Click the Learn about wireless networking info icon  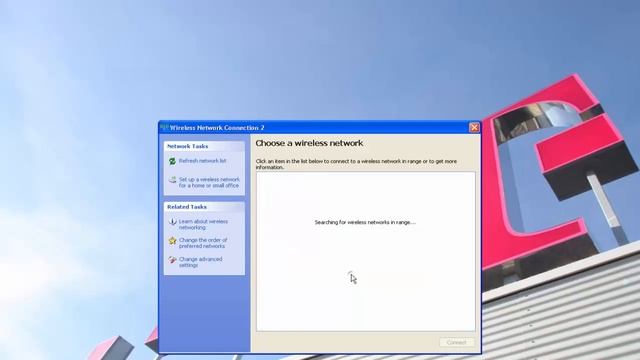click(x=172, y=222)
